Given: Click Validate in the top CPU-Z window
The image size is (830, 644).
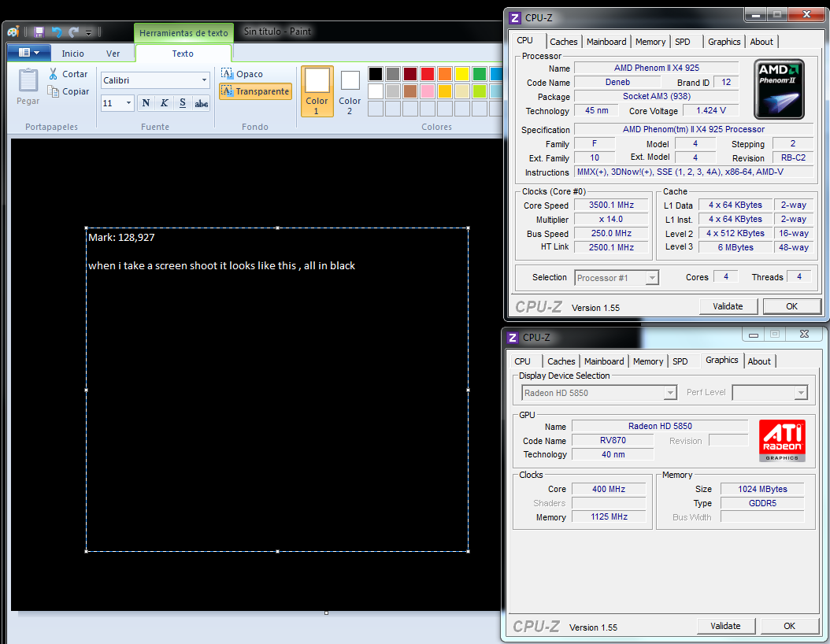Looking at the screenshot, I should point(728,306).
